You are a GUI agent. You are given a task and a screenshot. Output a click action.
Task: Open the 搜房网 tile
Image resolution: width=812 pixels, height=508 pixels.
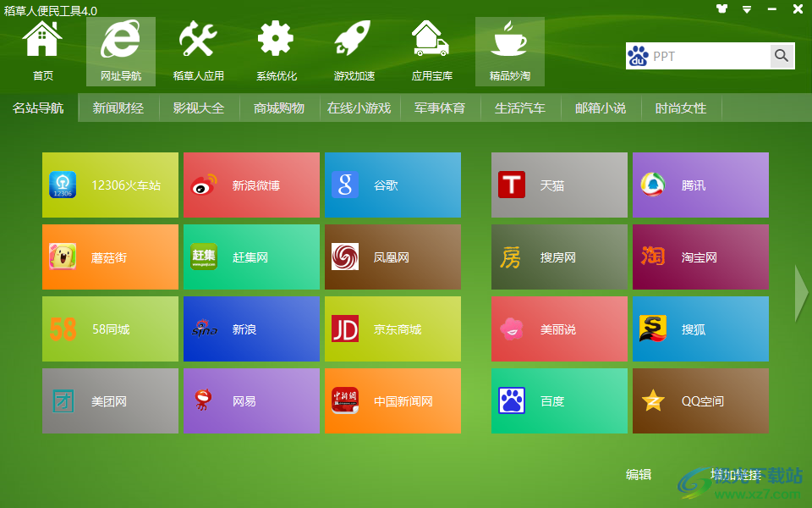coord(559,257)
